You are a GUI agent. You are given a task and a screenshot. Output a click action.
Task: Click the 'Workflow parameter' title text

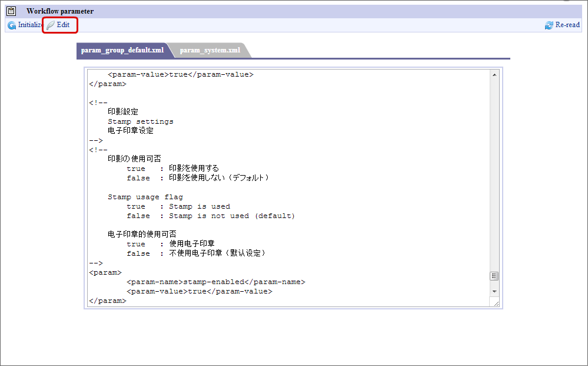(60, 11)
